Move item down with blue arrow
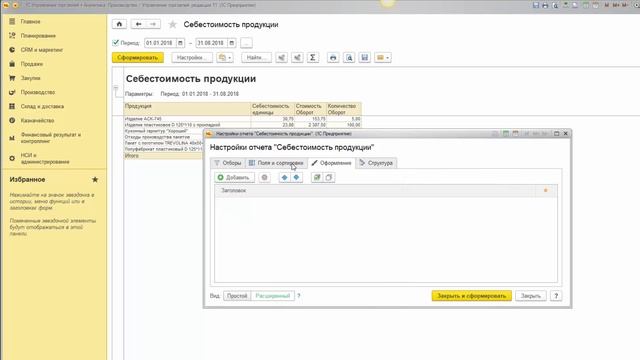640x360 pixels. tap(296, 178)
